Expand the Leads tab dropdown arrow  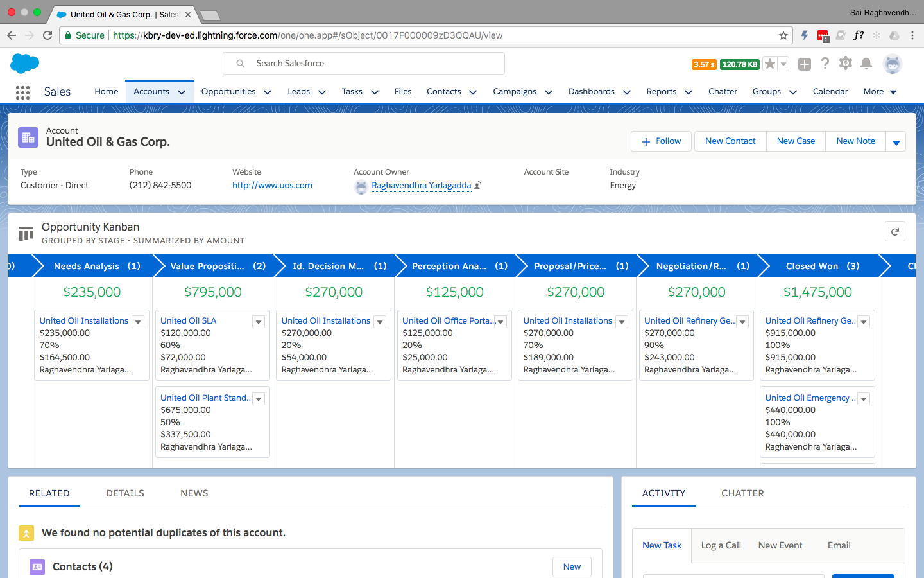322,92
